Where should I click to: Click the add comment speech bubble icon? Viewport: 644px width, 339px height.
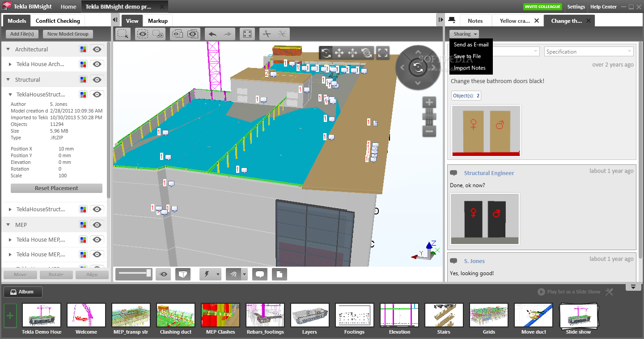click(x=260, y=274)
